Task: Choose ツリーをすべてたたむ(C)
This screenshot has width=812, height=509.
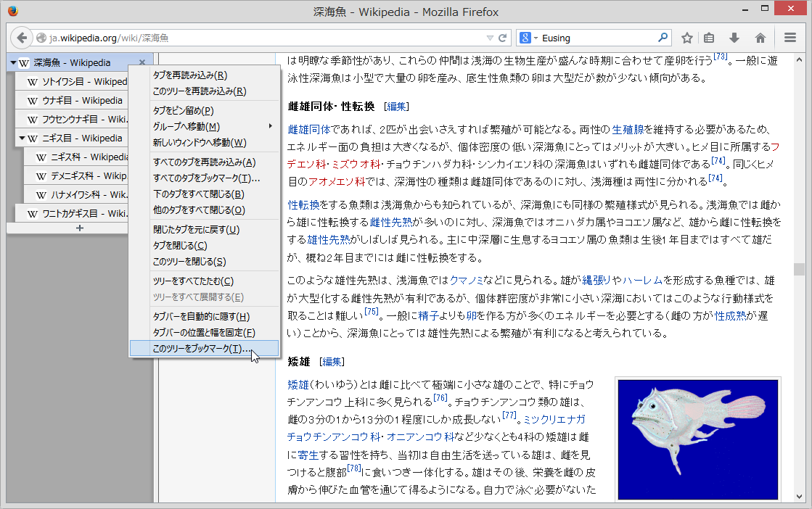Action: (204, 281)
